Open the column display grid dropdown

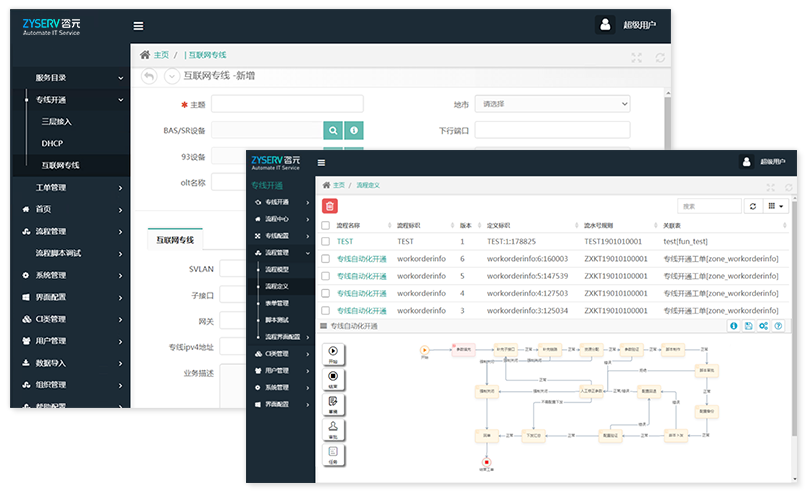coord(775,206)
